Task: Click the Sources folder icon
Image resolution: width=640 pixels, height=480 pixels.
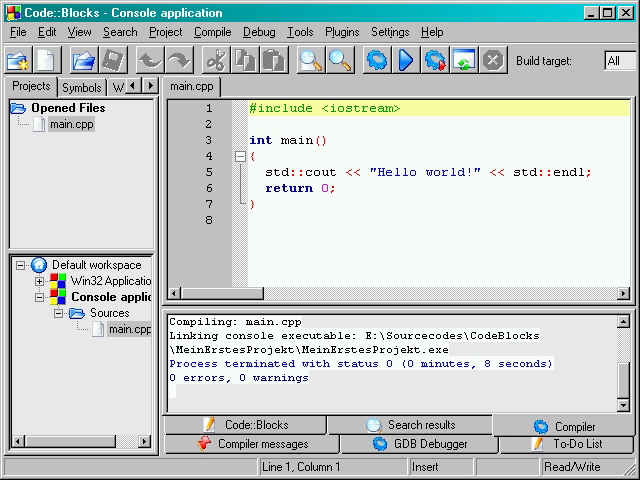Action: coord(77,313)
